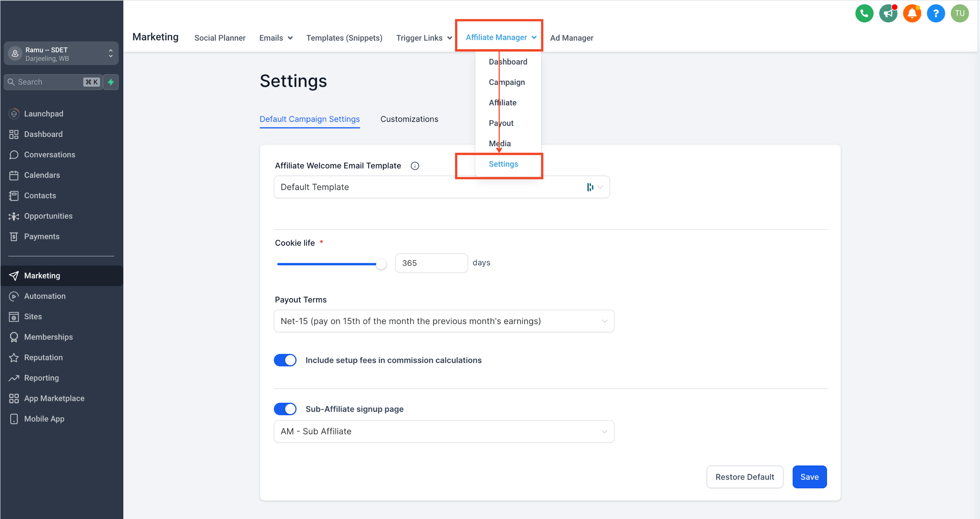Open the AM - Sub Affiliate dropdown
This screenshot has width=980, height=519.
444,431
